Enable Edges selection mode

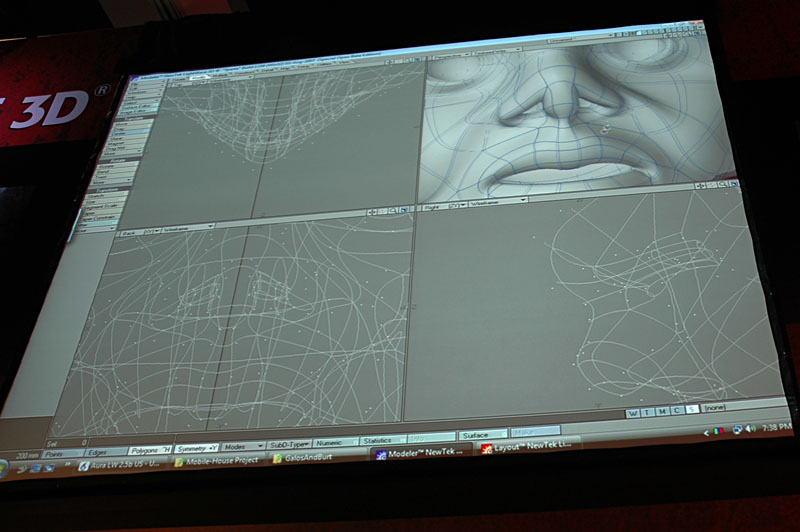click(107, 452)
